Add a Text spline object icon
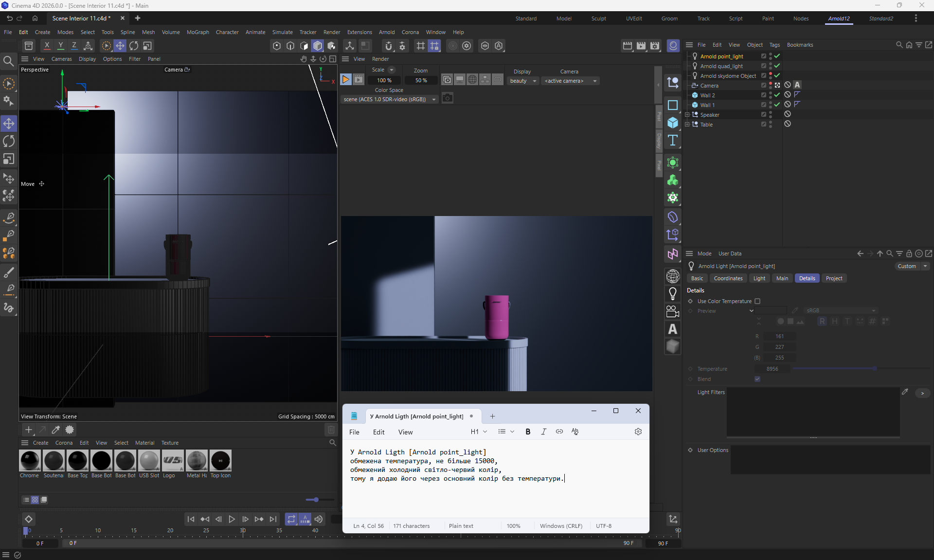This screenshot has width=934, height=560. click(x=673, y=141)
